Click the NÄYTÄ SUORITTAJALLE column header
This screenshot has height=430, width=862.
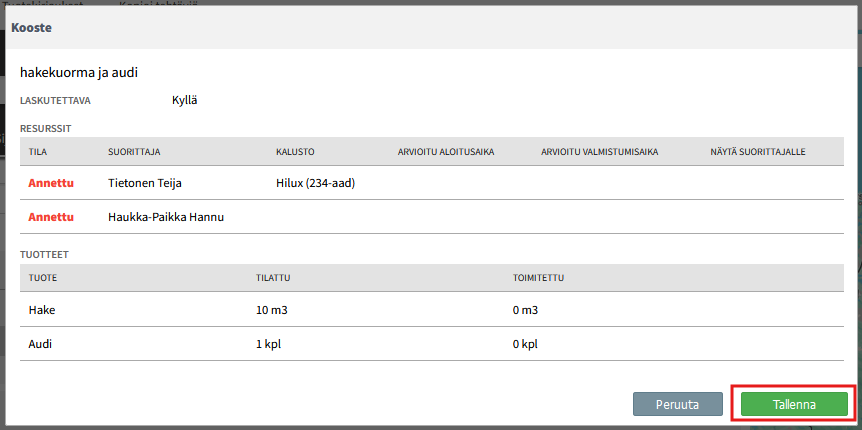pos(757,152)
